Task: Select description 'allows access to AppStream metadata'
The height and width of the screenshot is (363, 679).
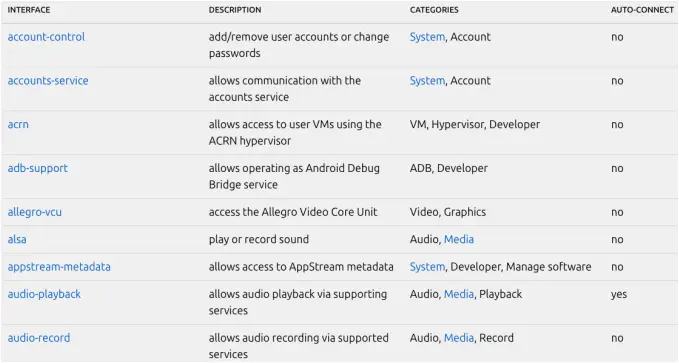Action: (x=301, y=266)
